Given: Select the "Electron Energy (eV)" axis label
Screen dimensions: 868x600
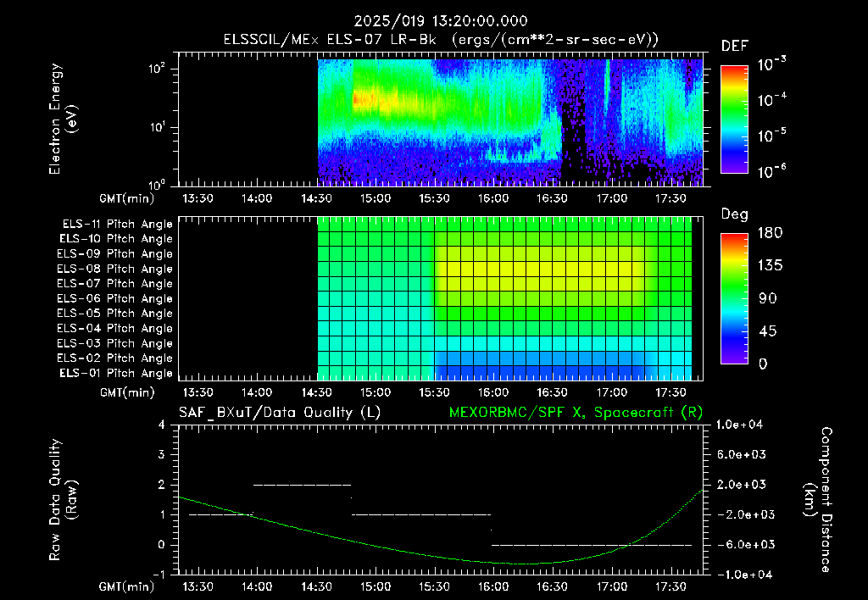Looking at the screenshot, I should (x=63, y=119).
